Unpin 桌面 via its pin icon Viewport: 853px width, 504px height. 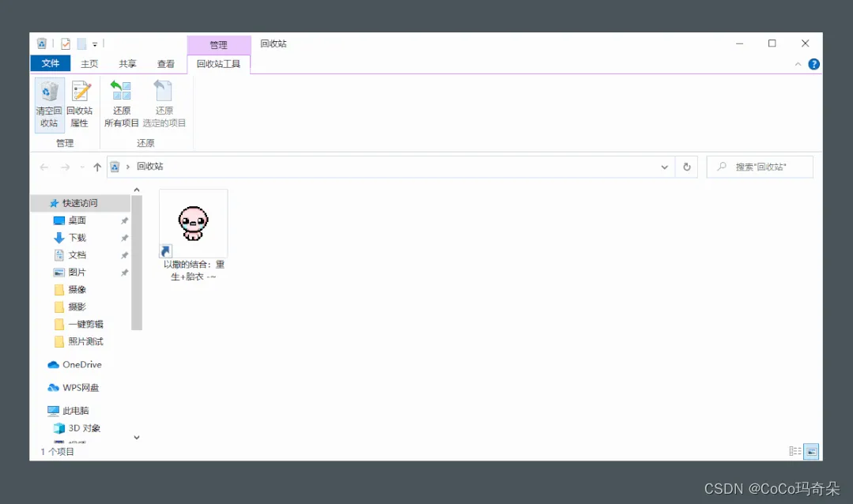(x=125, y=220)
